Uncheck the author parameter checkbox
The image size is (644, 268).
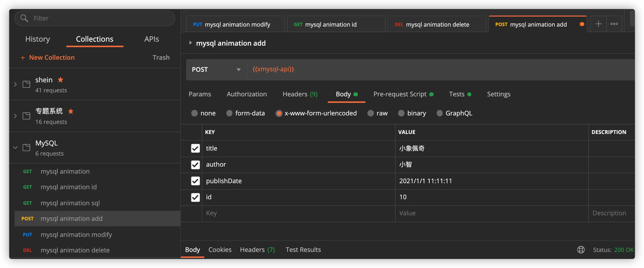pyautogui.click(x=195, y=165)
